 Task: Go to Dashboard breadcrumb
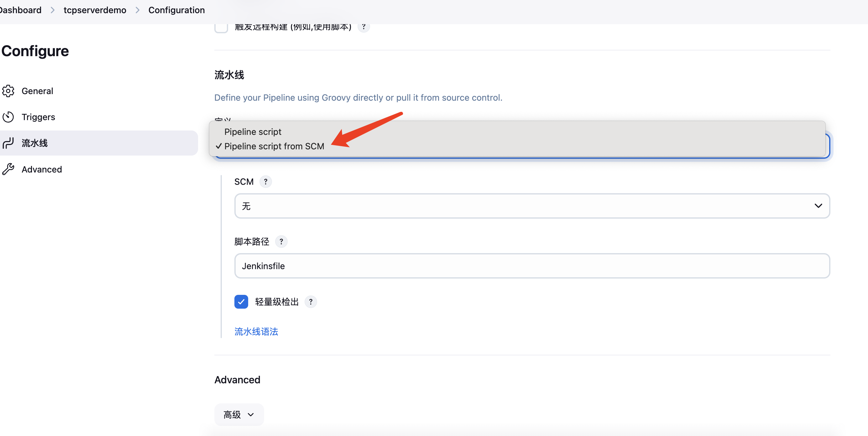point(20,10)
